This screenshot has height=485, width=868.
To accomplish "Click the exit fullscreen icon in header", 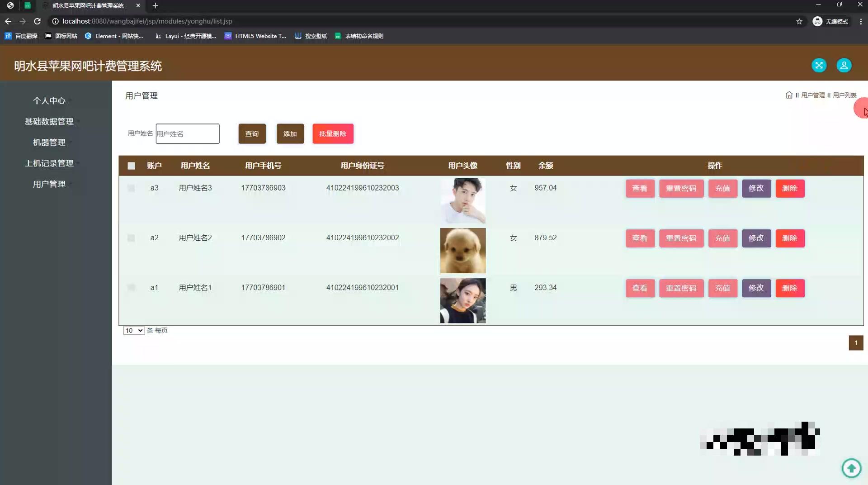I will (819, 65).
